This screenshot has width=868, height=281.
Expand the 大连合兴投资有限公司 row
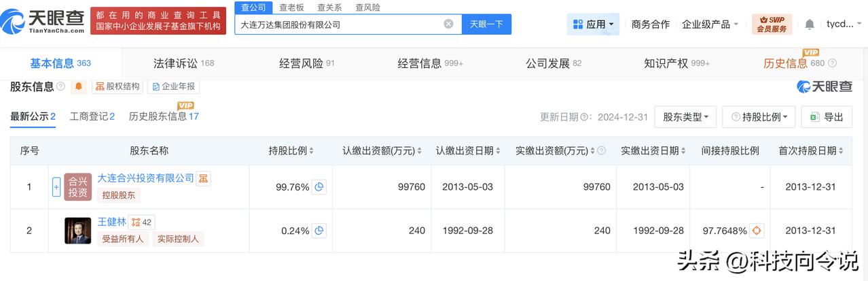(56, 186)
